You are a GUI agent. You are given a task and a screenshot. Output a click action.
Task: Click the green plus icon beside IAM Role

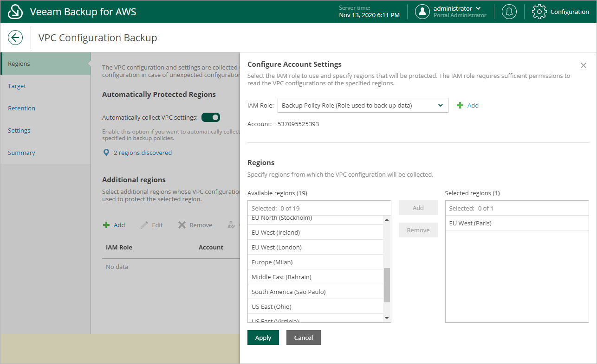[x=460, y=105]
